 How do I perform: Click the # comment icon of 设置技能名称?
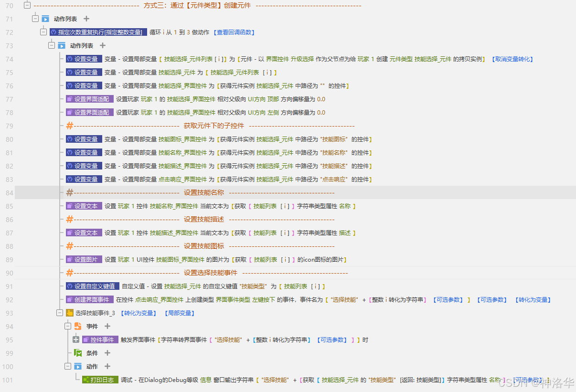(x=70, y=192)
